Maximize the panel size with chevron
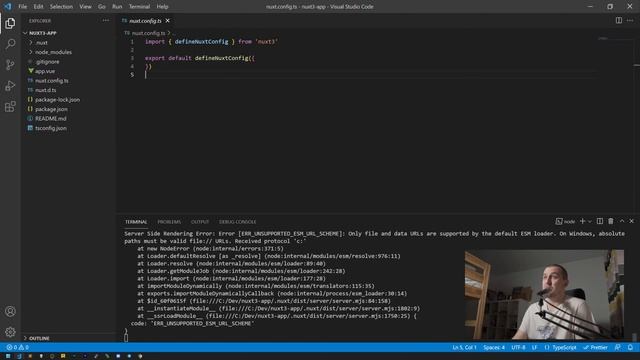This screenshot has height=360, width=640. pos(622,221)
